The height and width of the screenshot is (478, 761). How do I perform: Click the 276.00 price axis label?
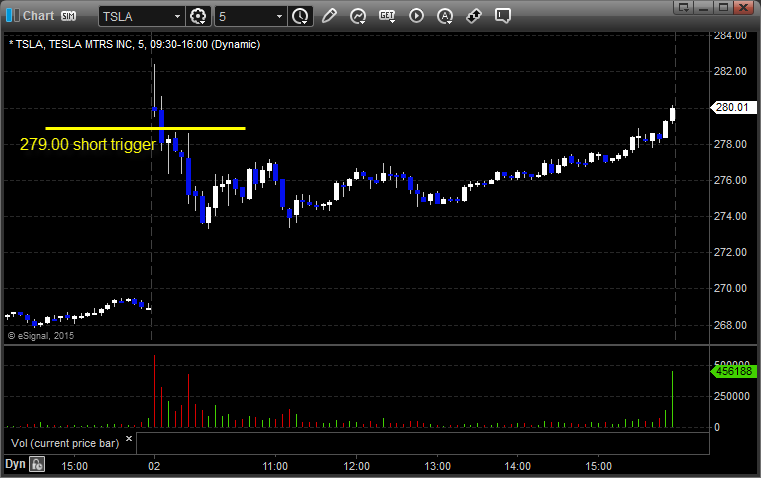730,180
